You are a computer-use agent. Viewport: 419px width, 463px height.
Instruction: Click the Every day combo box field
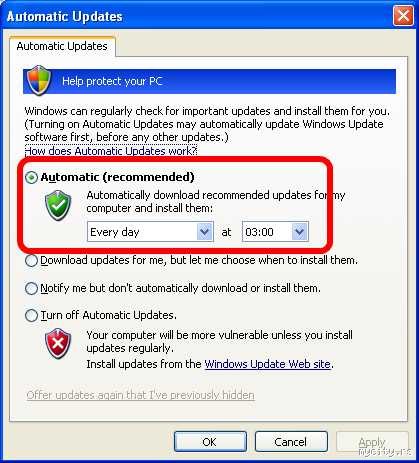(150, 232)
